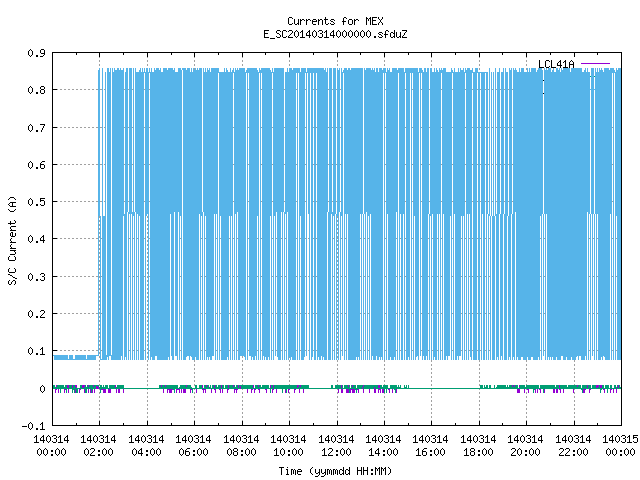Click the x-axis tick label 140314 04:00

click(146, 446)
